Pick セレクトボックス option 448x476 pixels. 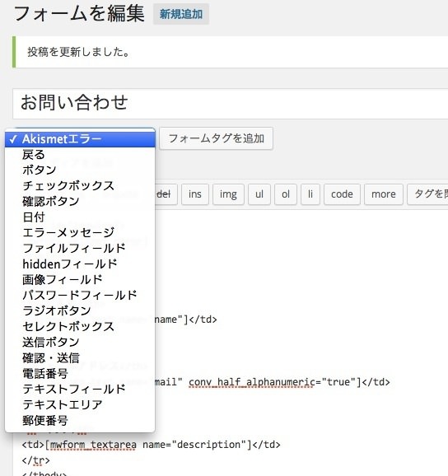point(80,326)
